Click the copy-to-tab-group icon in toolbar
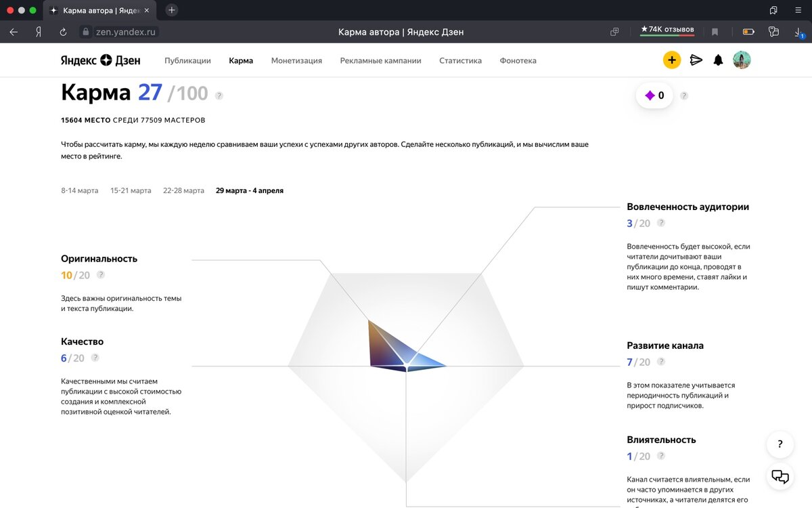Image resolution: width=812 pixels, height=508 pixels. pyautogui.click(x=614, y=32)
